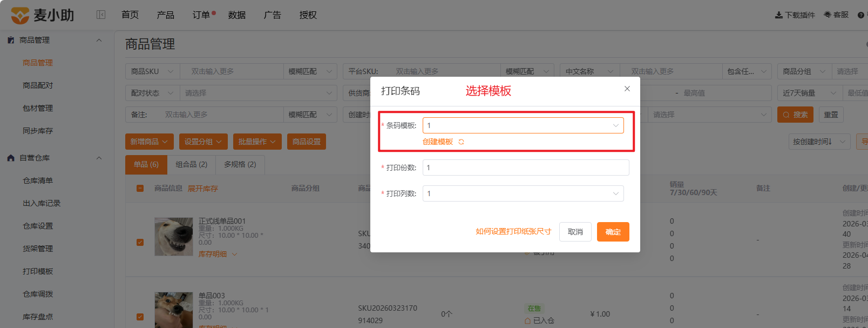Open the 授权 menu
The image size is (868, 328).
pyautogui.click(x=308, y=15)
